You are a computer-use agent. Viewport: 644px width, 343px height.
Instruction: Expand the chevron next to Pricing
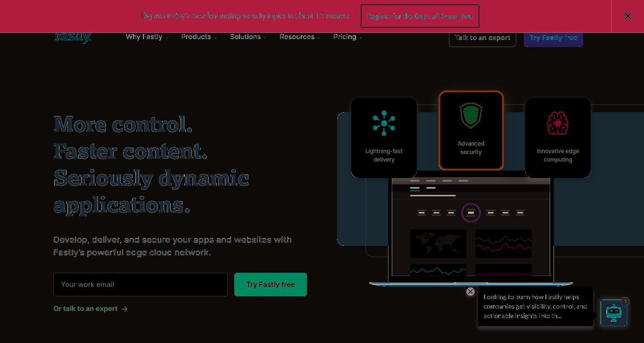(x=360, y=38)
